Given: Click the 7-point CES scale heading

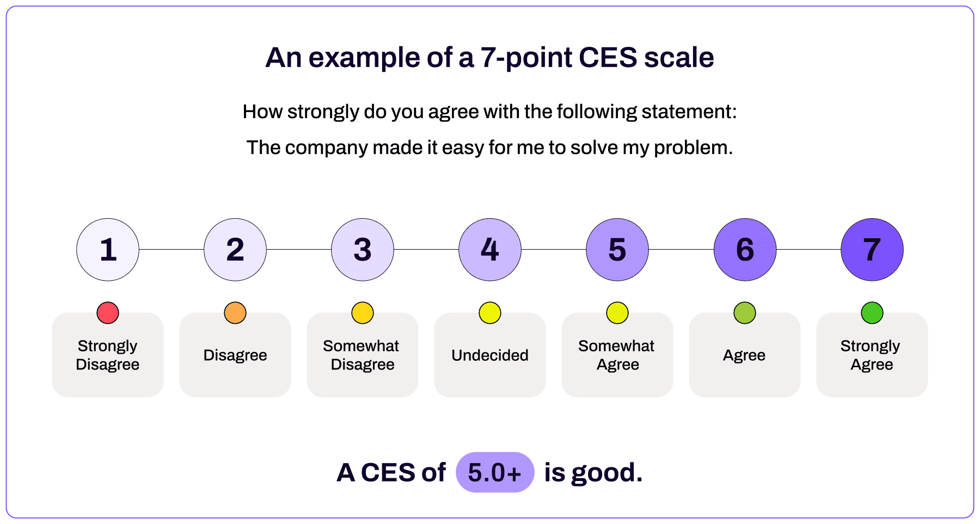Looking at the screenshot, I should (x=489, y=58).
